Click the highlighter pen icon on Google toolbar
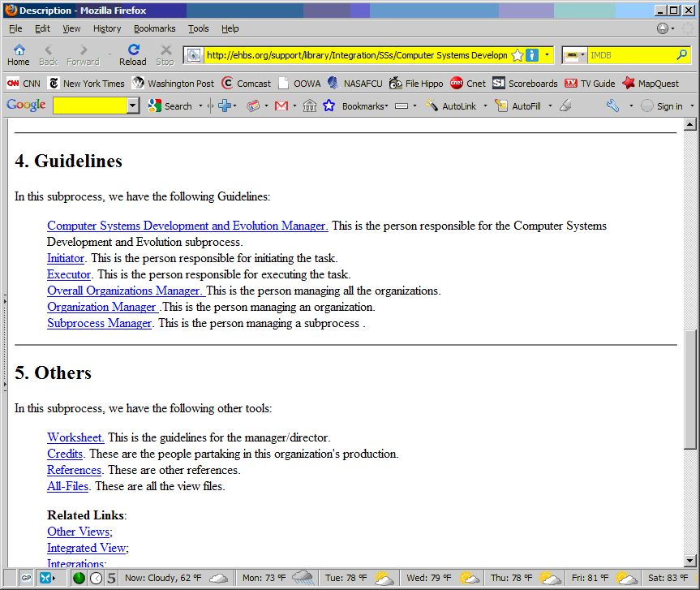Screen dimensions: 700x590 tap(565, 106)
